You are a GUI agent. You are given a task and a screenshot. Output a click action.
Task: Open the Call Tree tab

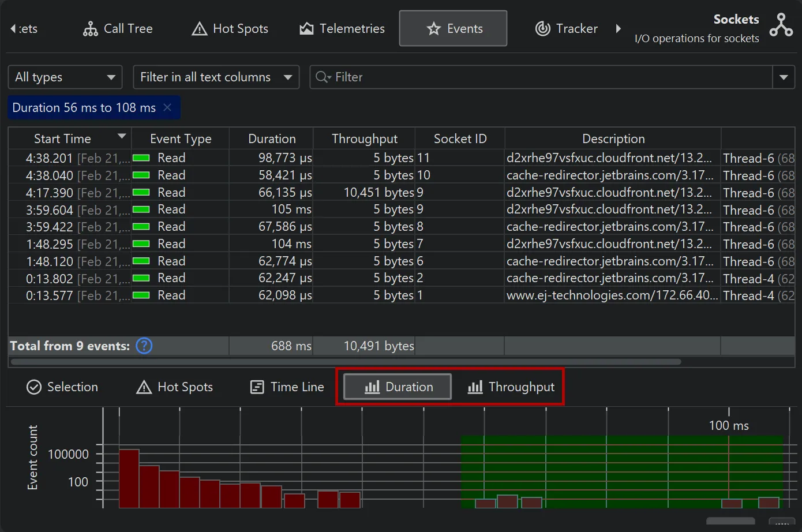(x=118, y=28)
